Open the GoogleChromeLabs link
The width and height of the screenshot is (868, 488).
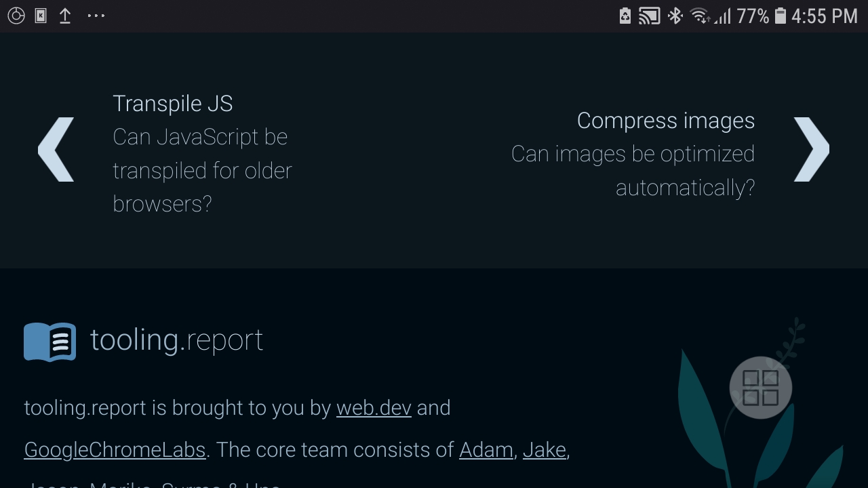115,449
